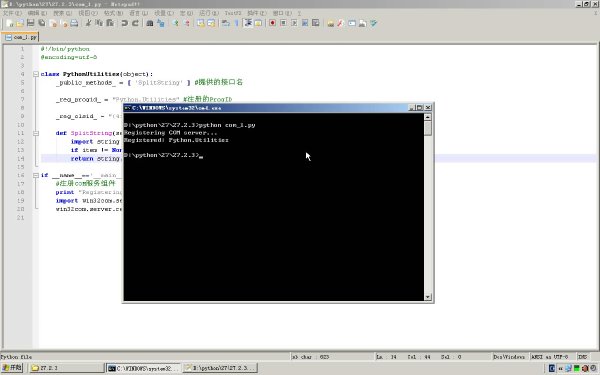Open the 插件(P) Plugins menu
The height and width of the screenshot is (375, 600).
[257, 13]
